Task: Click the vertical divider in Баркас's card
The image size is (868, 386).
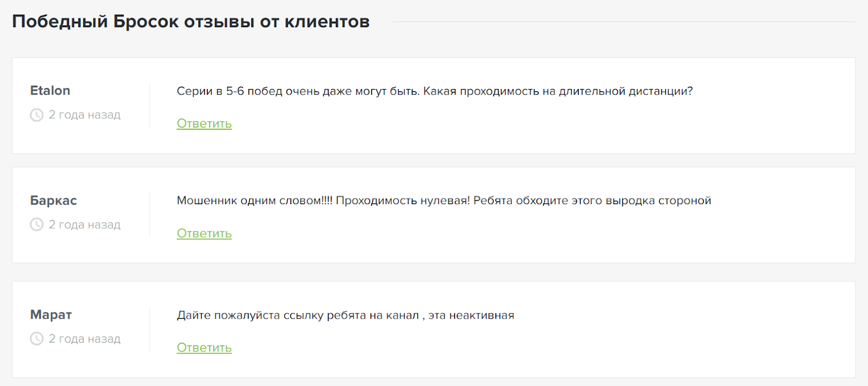Action: [150, 215]
